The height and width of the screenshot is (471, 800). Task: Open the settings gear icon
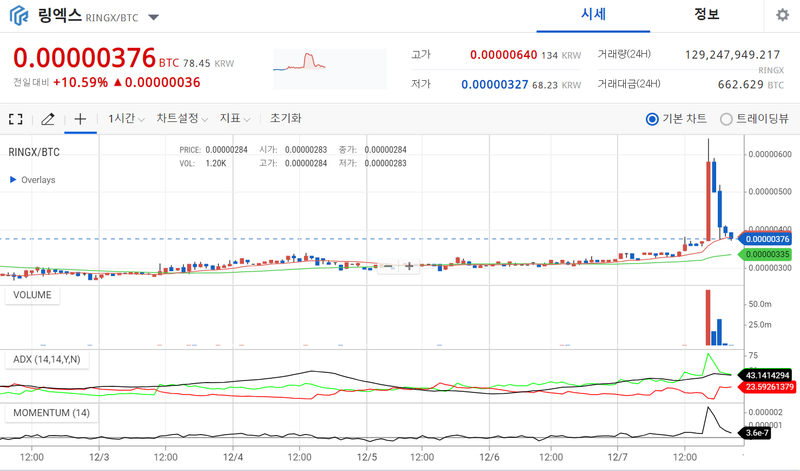[782, 15]
